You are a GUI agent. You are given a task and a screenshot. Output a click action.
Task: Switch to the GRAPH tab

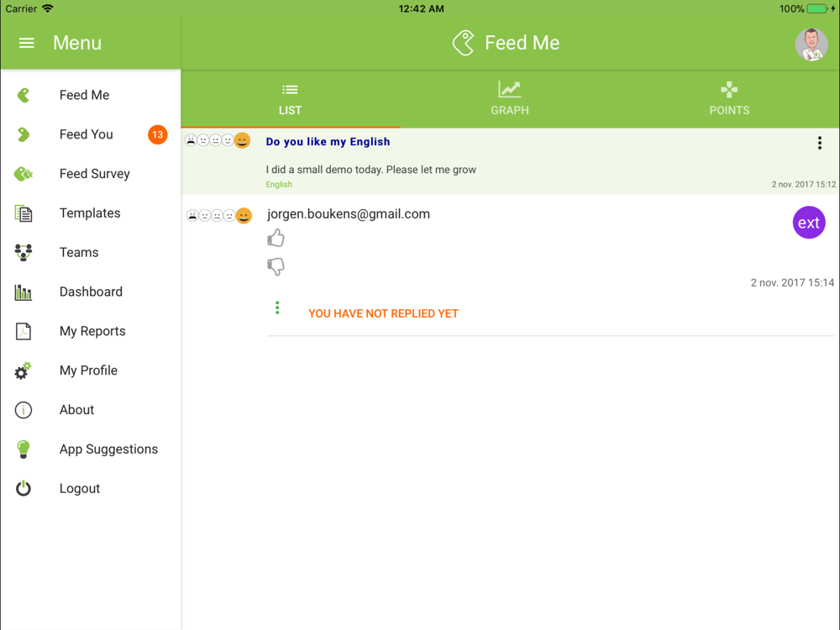point(510,99)
